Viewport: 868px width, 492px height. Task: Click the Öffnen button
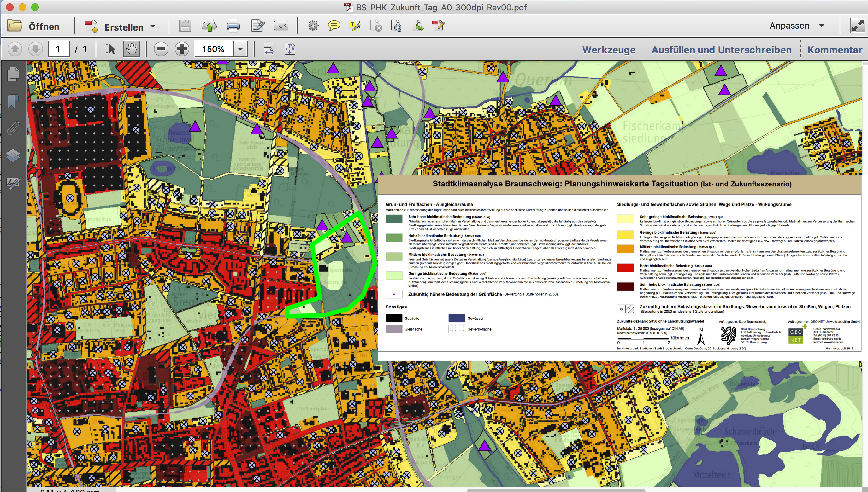[34, 26]
